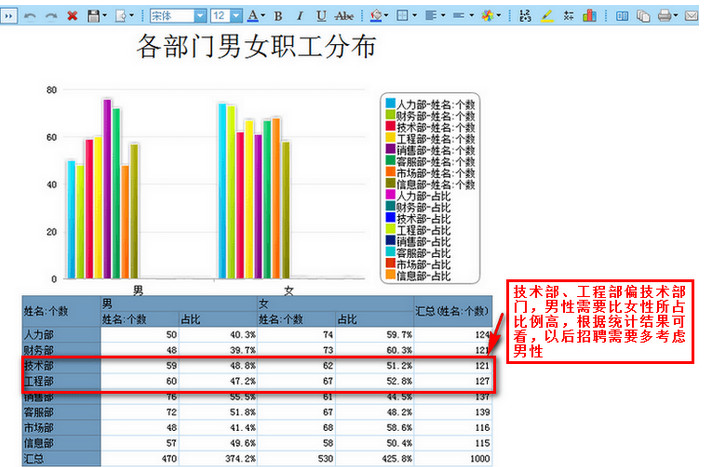This screenshot has width=704, height=467.
Task: Click the envelope mail icon
Action: pyautogui.click(x=691, y=16)
